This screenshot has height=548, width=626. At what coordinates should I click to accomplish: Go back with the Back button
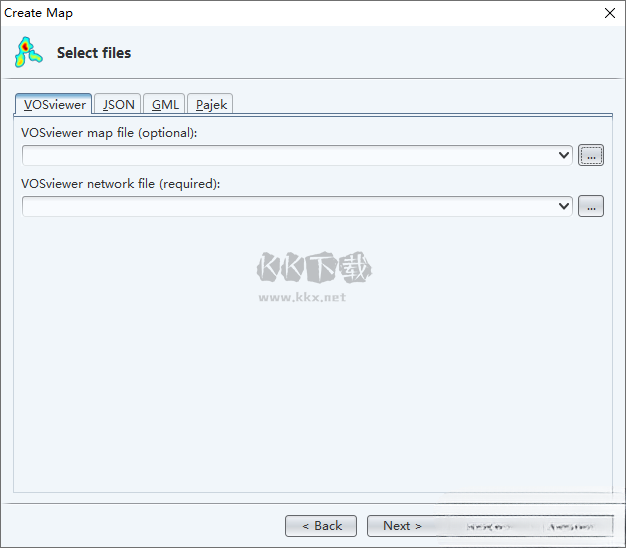click(321, 526)
